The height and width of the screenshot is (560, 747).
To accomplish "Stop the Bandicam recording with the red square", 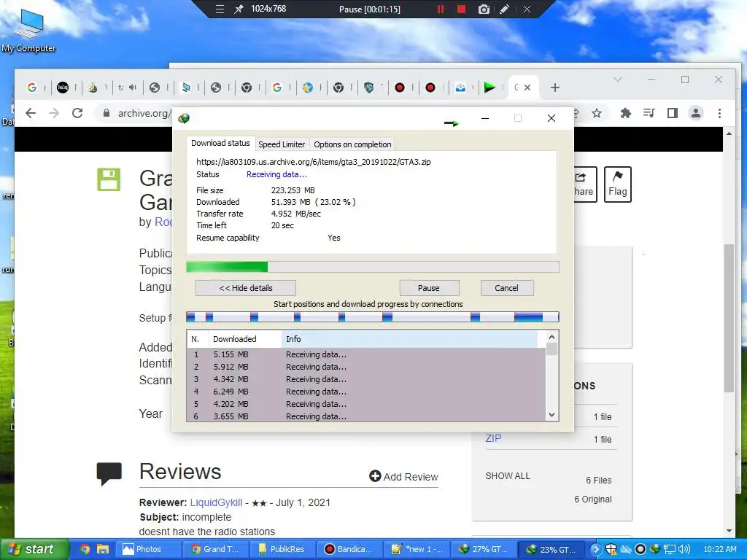I will pos(461,9).
